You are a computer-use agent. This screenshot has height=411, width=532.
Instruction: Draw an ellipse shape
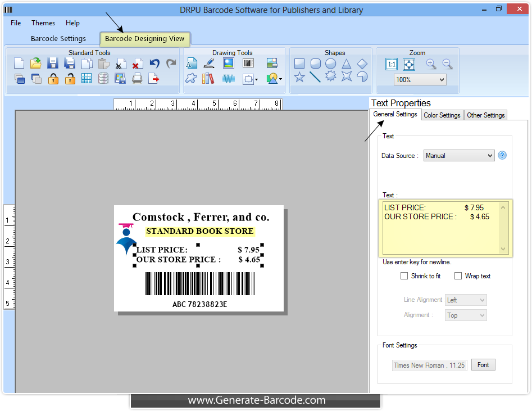tap(330, 64)
